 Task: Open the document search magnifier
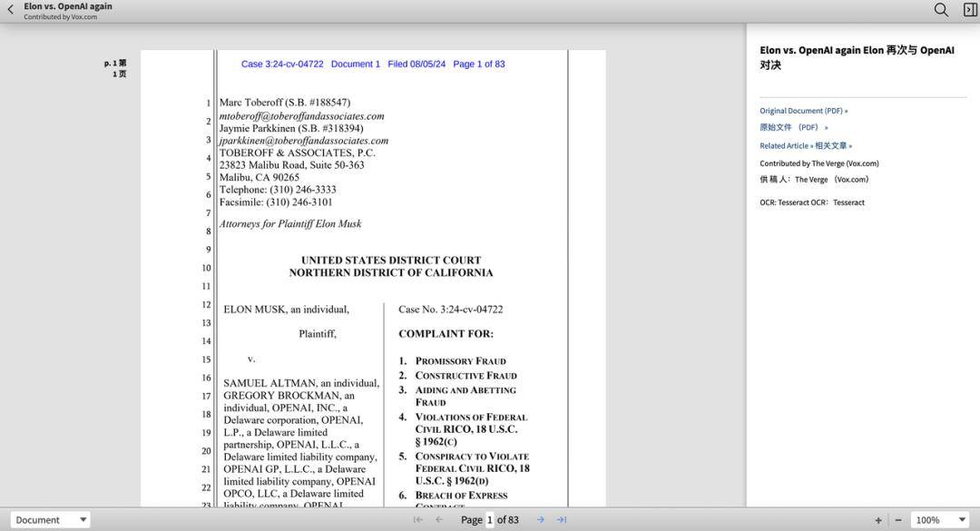pyautogui.click(x=941, y=10)
